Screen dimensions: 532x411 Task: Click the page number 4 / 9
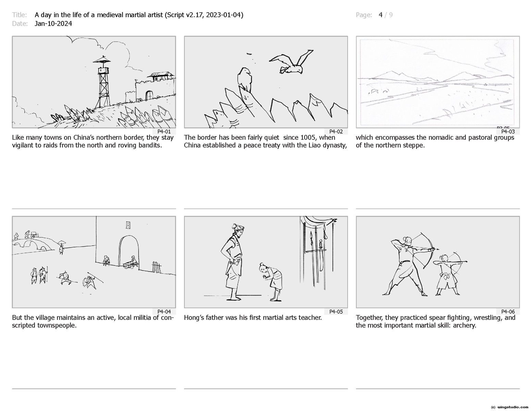click(385, 15)
